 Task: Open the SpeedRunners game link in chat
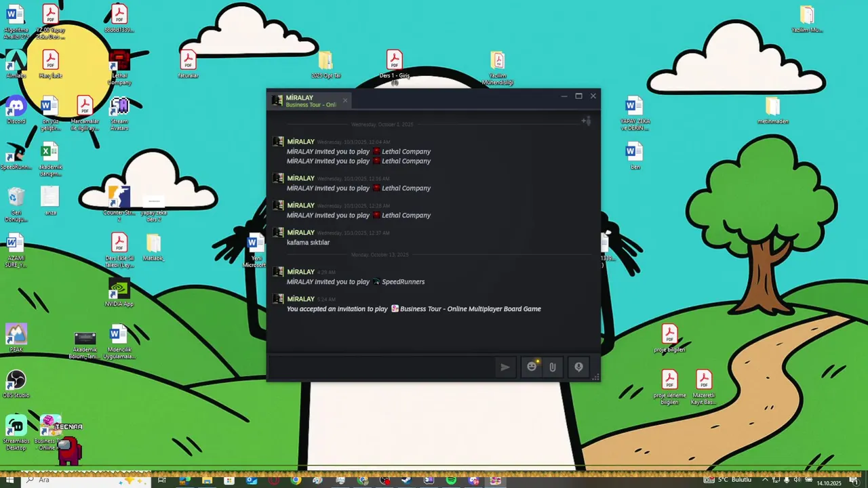pyautogui.click(x=403, y=282)
